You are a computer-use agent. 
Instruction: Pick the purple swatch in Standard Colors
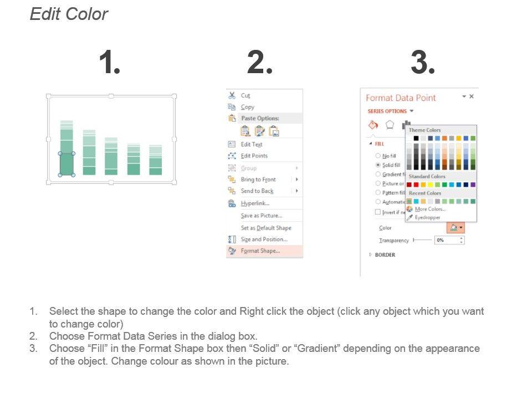(473, 185)
